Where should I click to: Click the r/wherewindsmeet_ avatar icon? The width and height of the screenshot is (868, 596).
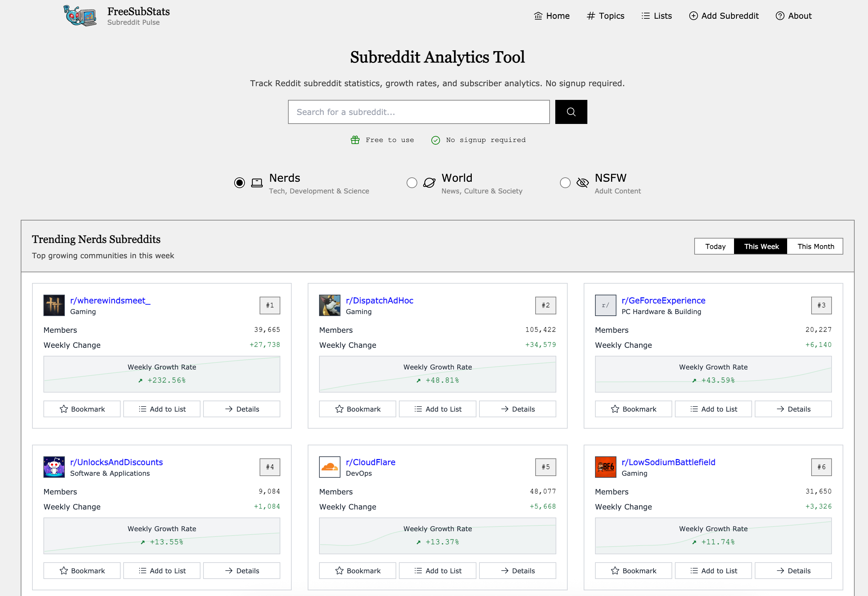[x=54, y=305]
